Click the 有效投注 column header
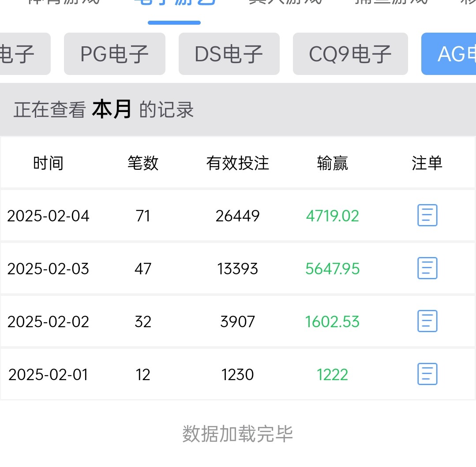476x467 pixels. click(237, 163)
